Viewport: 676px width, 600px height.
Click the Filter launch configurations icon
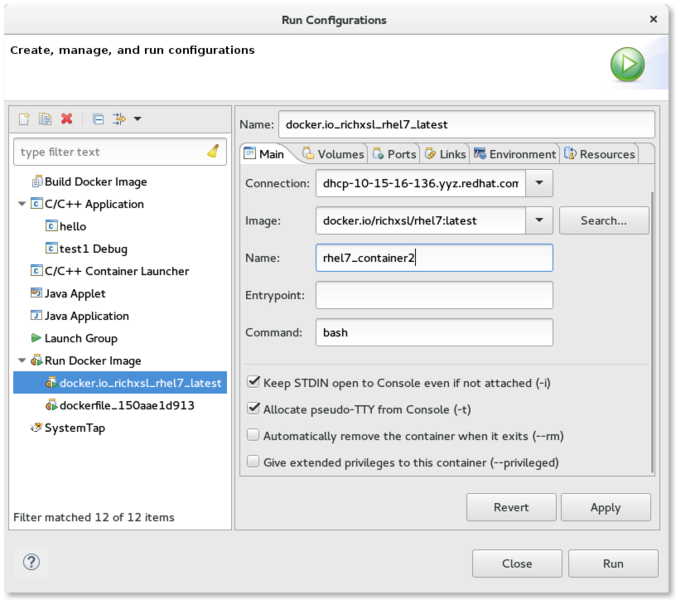coord(119,119)
